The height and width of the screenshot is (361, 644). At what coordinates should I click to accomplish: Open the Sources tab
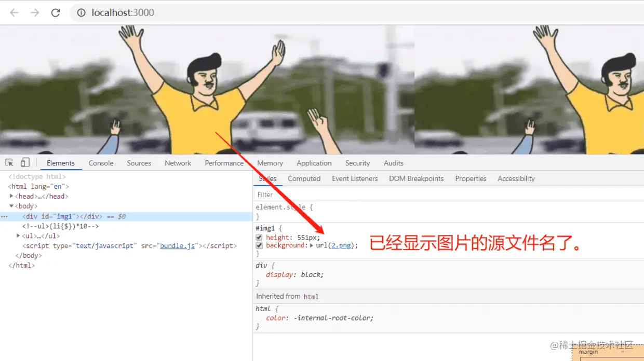pos(139,163)
